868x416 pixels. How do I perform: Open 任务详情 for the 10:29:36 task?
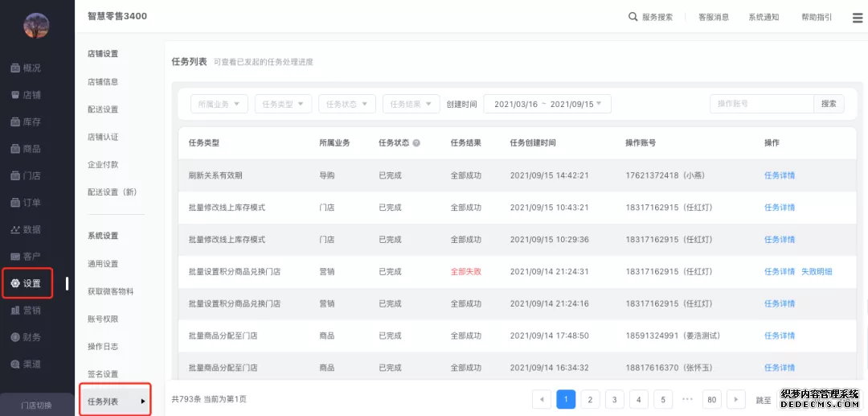780,239
